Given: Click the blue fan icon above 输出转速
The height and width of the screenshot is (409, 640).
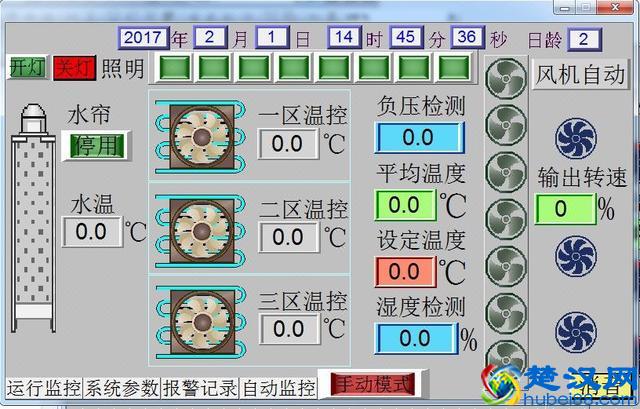Looking at the screenshot, I should tap(576, 138).
